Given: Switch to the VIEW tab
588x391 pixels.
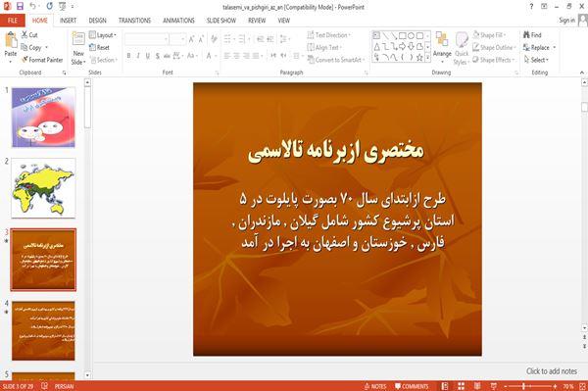Looking at the screenshot, I should [284, 21].
